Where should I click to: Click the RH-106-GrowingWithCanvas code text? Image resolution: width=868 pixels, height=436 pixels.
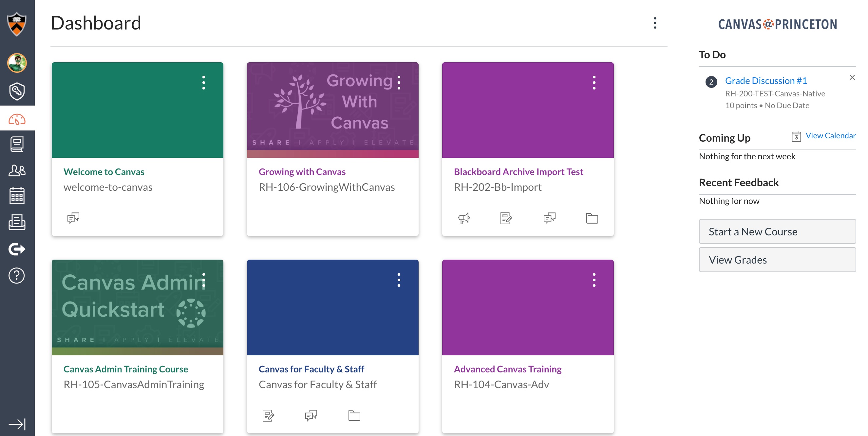pyautogui.click(x=327, y=187)
